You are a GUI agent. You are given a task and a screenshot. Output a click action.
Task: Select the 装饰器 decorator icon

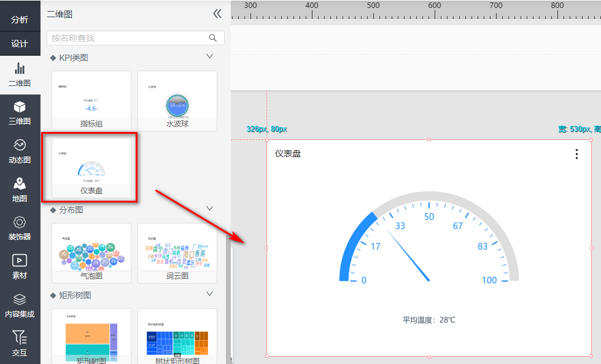[x=20, y=222]
